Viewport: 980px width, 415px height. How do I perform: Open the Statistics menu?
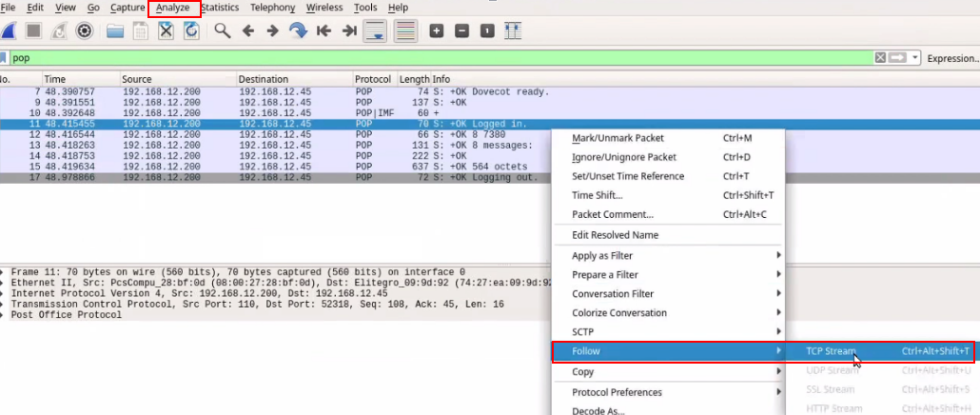tap(220, 8)
